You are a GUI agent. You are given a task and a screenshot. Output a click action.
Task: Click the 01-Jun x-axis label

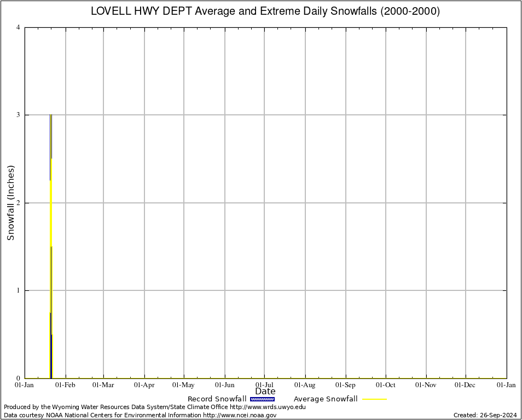pyautogui.click(x=224, y=385)
